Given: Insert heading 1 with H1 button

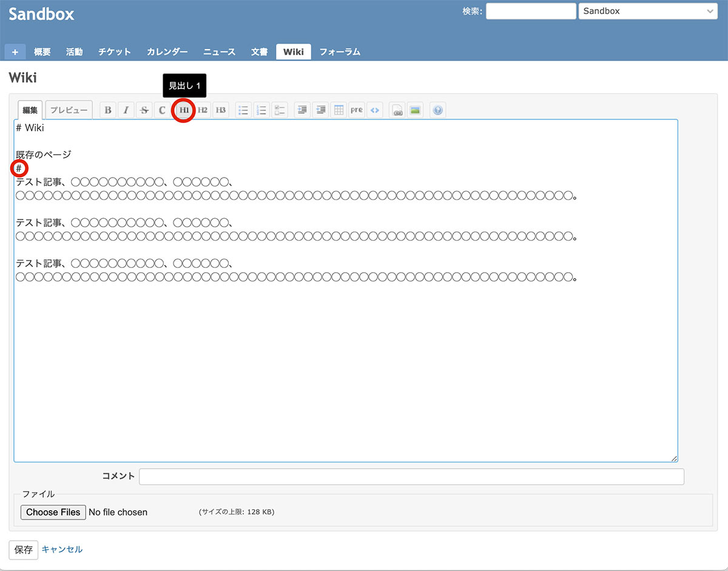Looking at the screenshot, I should pyautogui.click(x=184, y=110).
